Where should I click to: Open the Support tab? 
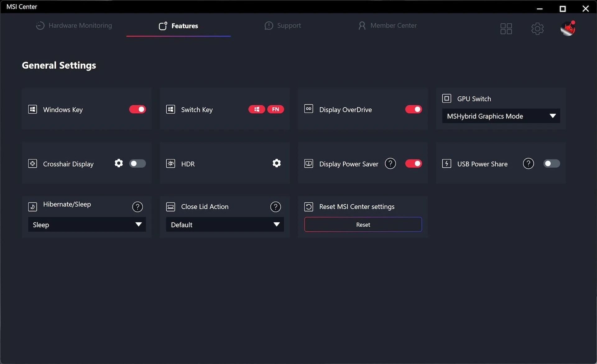pos(282,25)
